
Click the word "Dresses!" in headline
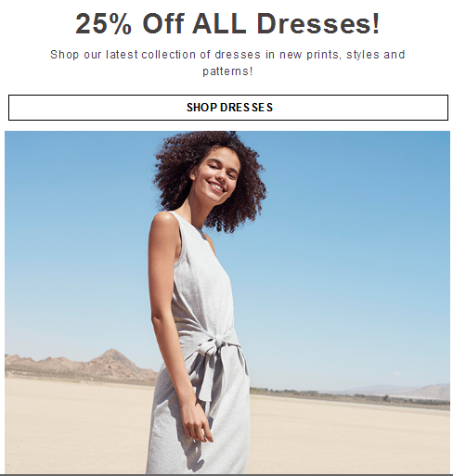point(318,23)
